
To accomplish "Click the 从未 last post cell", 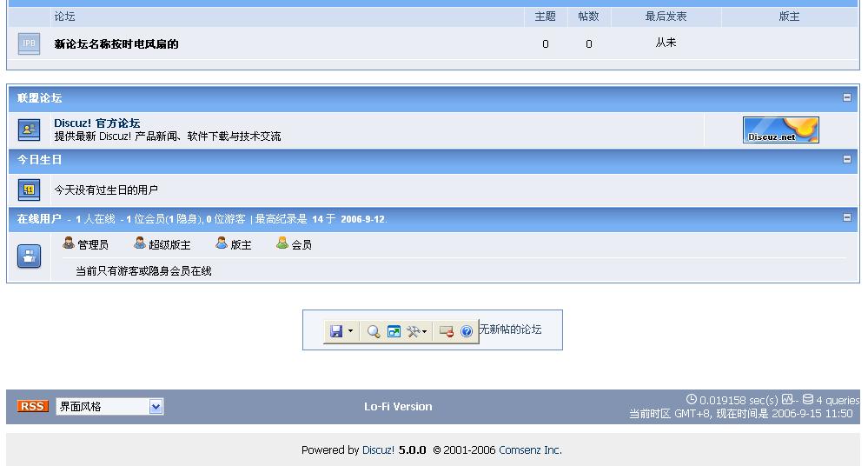I will pyautogui.click(x=666, y=43).
